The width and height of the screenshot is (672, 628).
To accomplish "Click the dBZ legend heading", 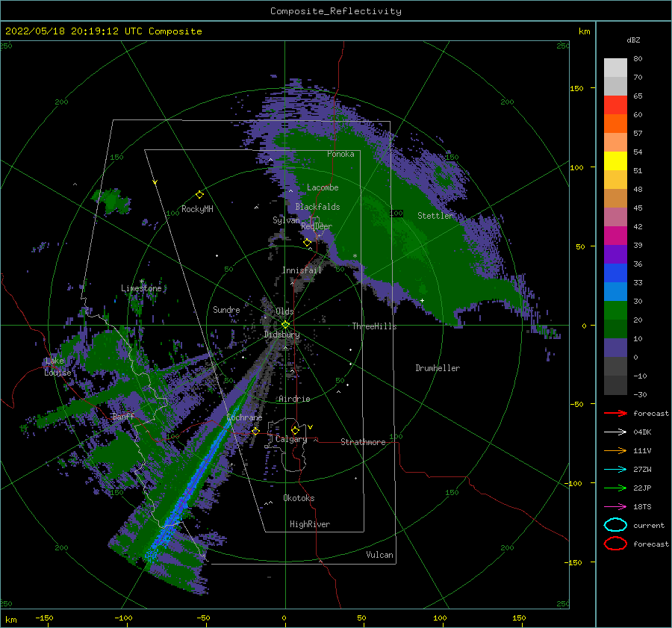I will tap(633, 40).
